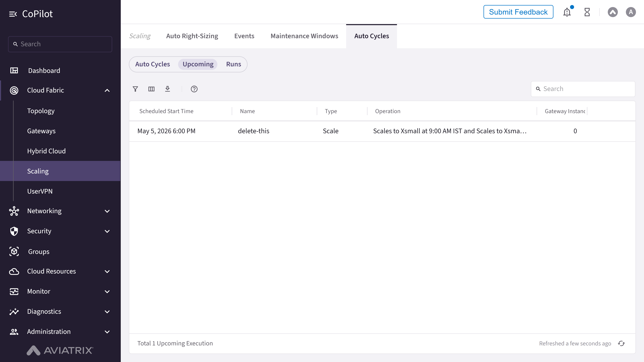This screenshot has height=362, width=644.
Task: Click the Diagnostics chart icon
Action: pos(14,312)
